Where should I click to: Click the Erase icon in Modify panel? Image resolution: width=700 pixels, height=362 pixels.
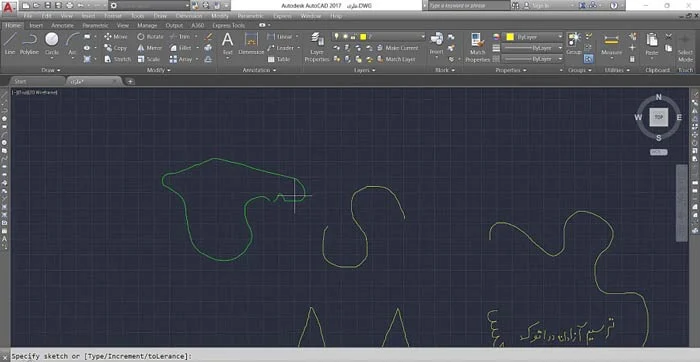tap(208, 37)
